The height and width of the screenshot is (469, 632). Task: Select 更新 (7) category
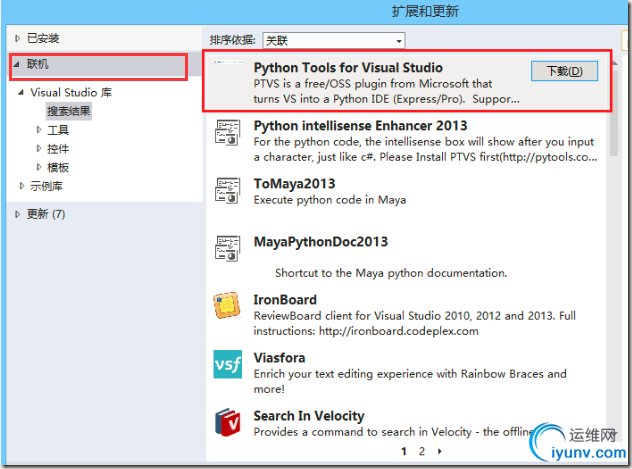coord(46,214)
